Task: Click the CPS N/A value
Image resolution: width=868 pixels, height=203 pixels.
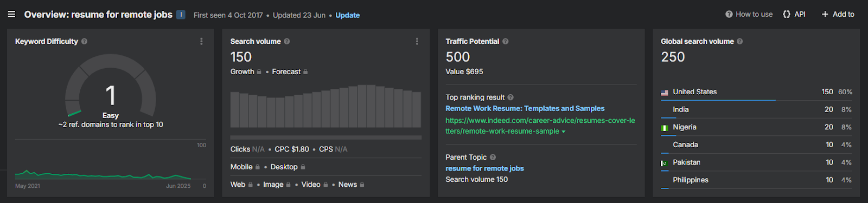Action: pos(333,149)
